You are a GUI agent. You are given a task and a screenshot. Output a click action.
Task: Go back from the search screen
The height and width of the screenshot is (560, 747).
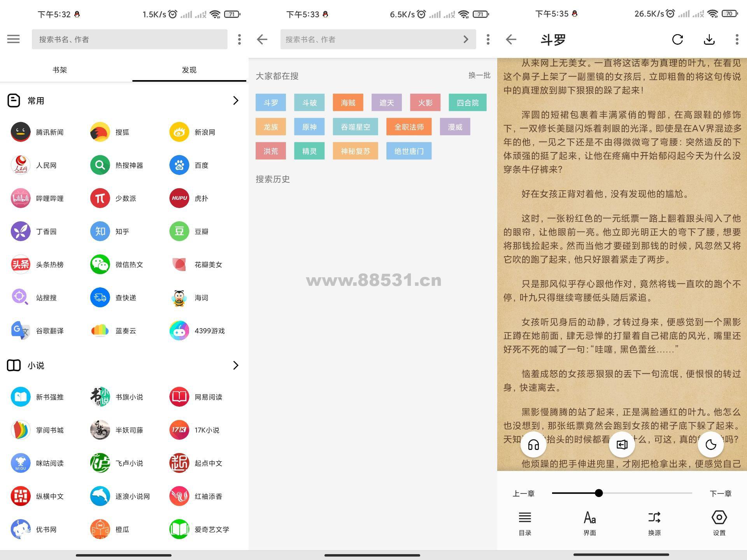point(262,39)
